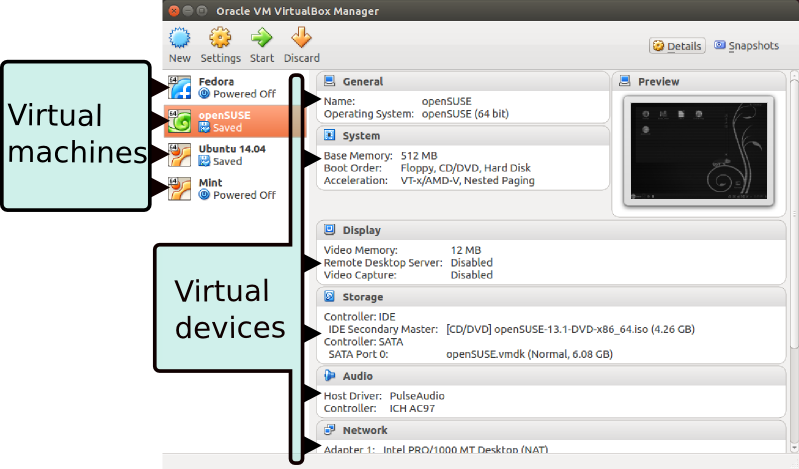Open the Display section header link
Viewport: 799px width, 469px height.
[x=361, y=230]
